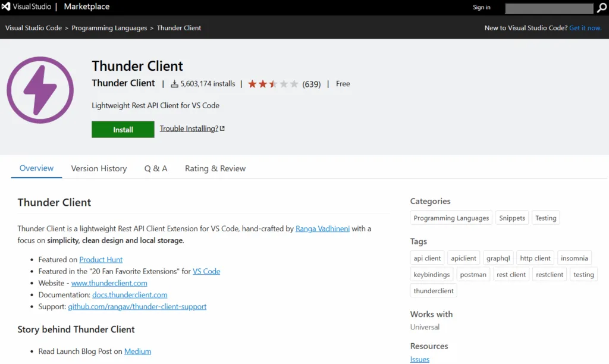Click the thunderclient tag
This screenshot has height=364, width=609.
point(434,291)
